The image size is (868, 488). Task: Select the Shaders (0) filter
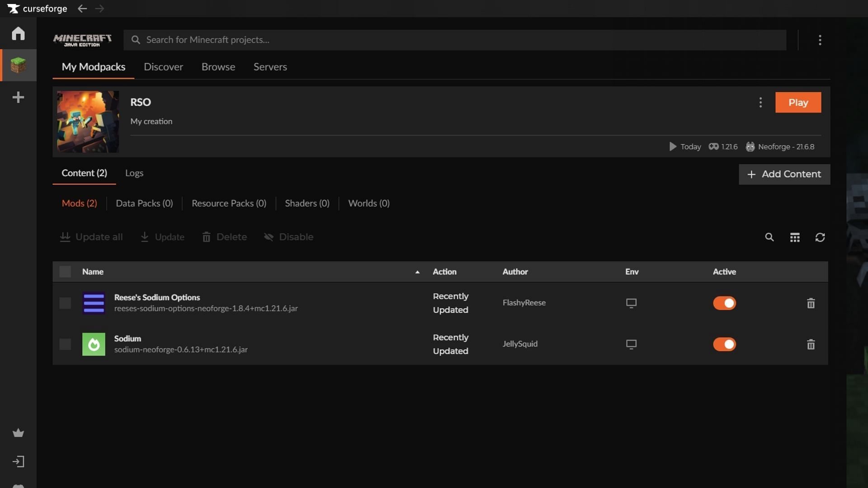pos(307,203)
